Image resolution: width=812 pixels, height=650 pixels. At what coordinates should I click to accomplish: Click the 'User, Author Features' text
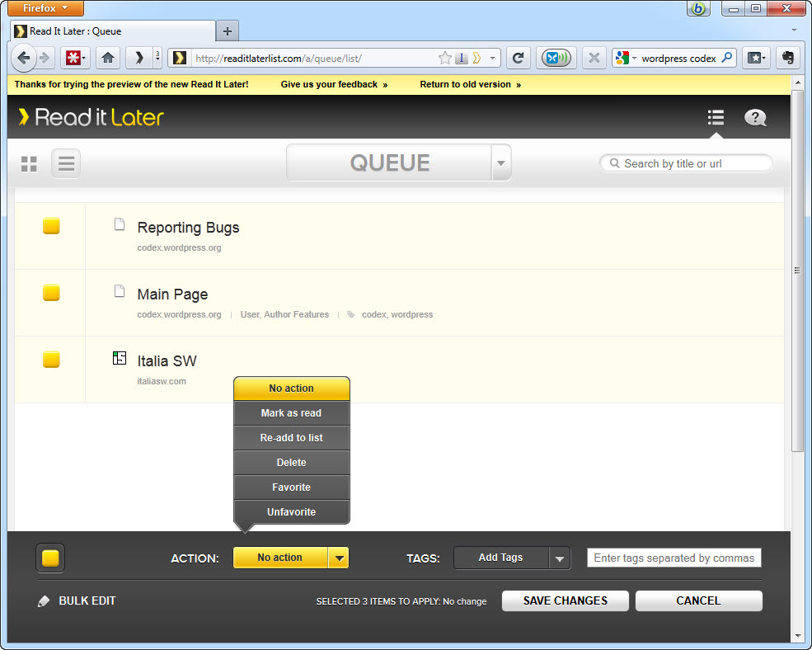(284, 314)
